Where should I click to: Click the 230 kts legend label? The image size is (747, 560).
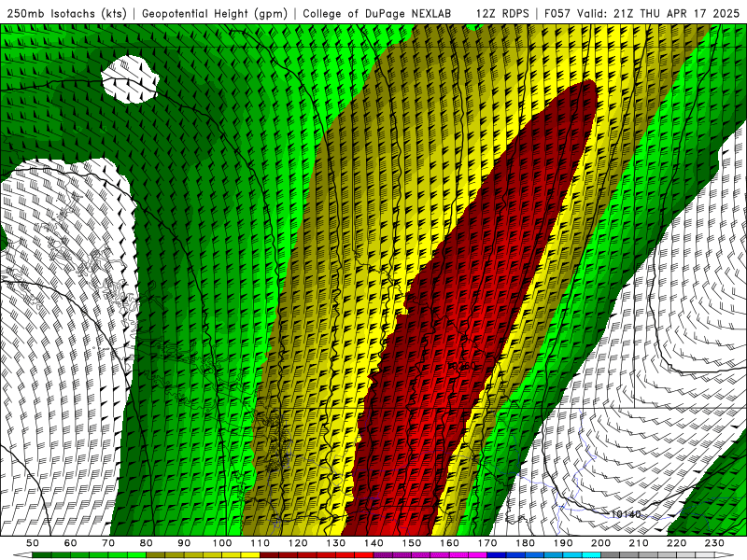coord(714,543)
